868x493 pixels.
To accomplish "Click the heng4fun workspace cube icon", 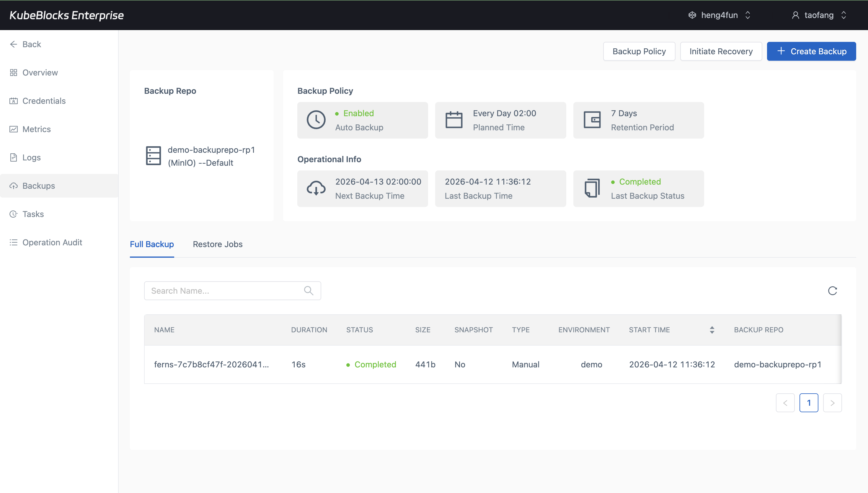I will pos(692,15).
